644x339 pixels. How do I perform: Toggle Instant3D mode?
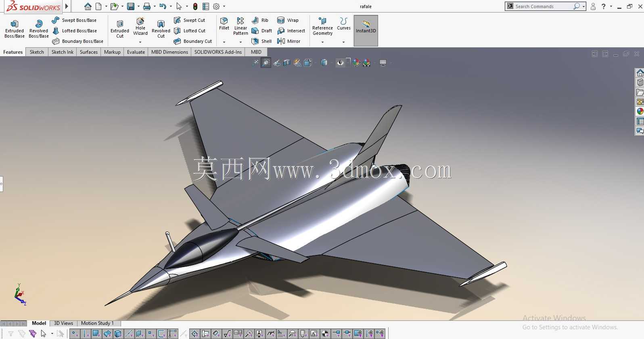coord(366,31)
